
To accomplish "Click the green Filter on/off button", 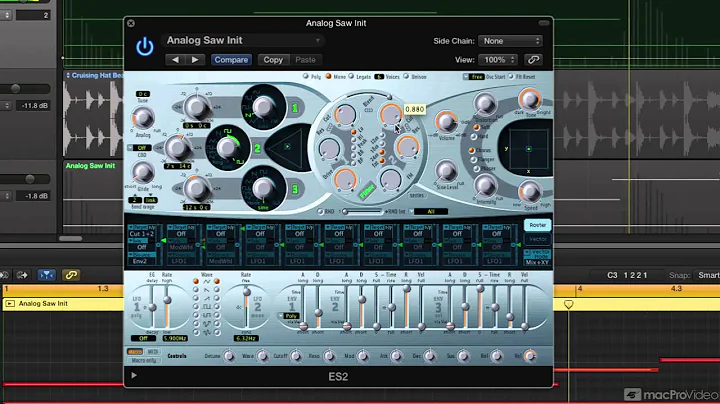I will 367,191.
